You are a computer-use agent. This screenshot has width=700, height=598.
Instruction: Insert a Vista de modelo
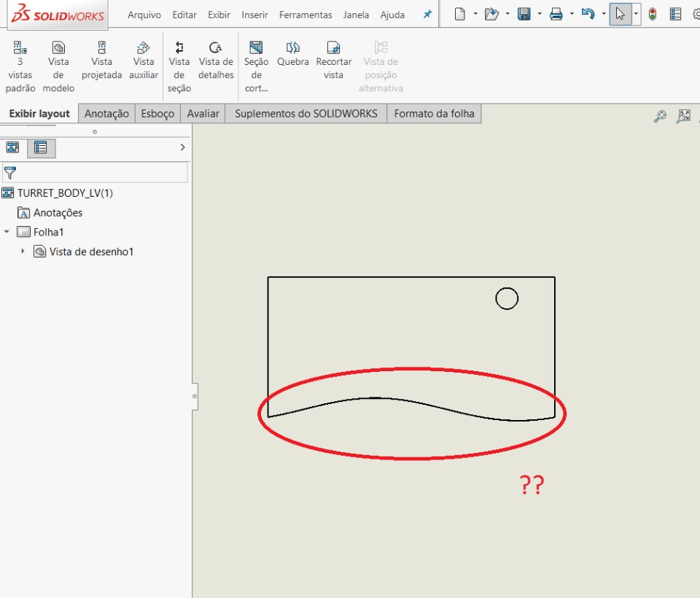[x=58, y=66]
